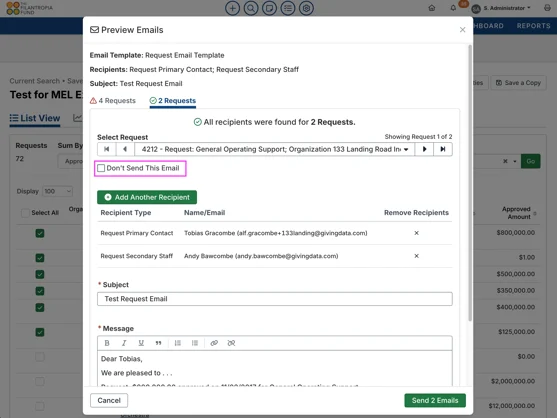The image size is (557, 418).
Task: Open the notes icon in top bar
Action: (269, 8)
